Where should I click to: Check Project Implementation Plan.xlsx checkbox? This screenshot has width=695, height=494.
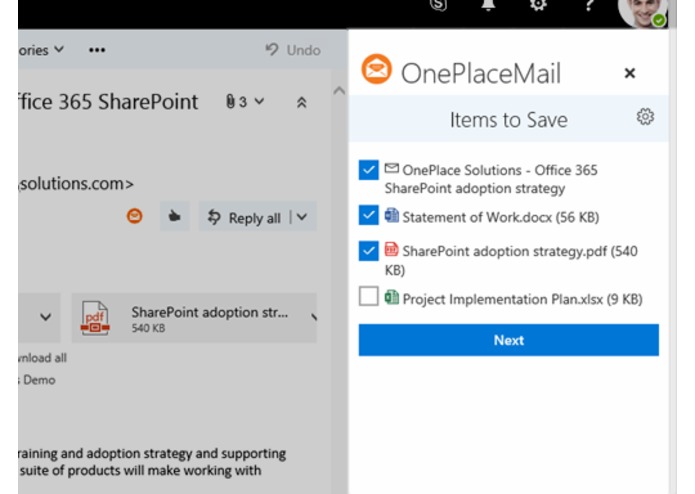click(x=368, y=296)
